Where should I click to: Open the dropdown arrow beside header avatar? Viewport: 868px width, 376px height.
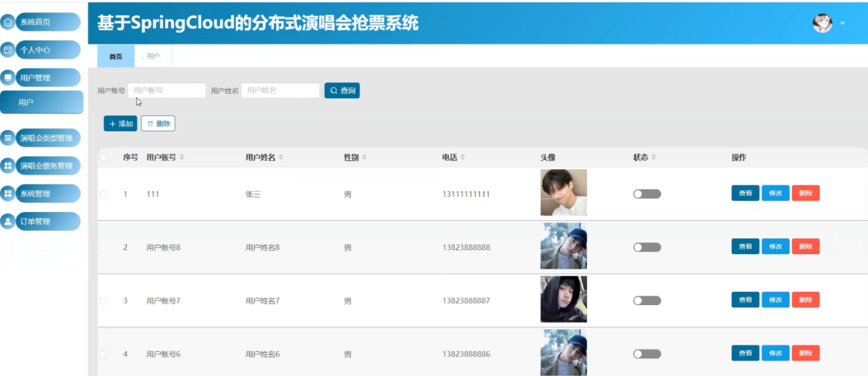(x=843, y=23)
